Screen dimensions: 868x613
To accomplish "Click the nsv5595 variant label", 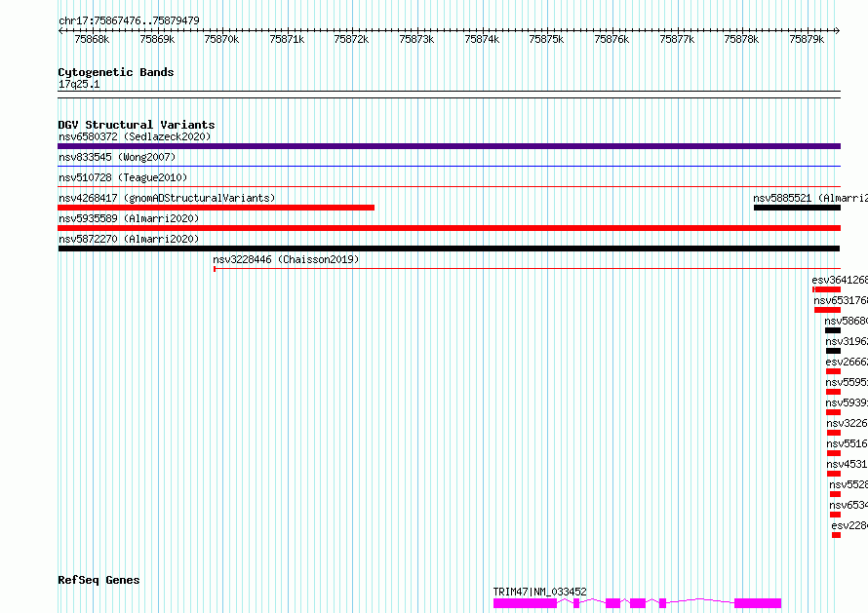I will [x=847, y=382].
